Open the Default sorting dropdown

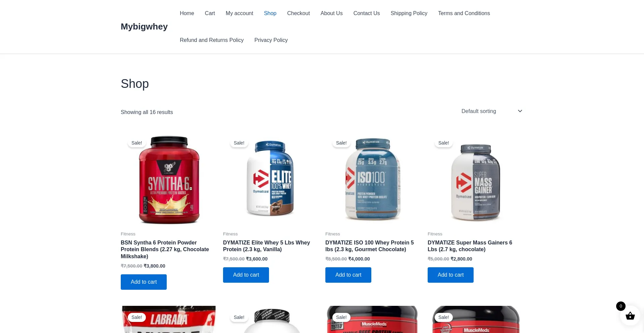coord(492,111)
